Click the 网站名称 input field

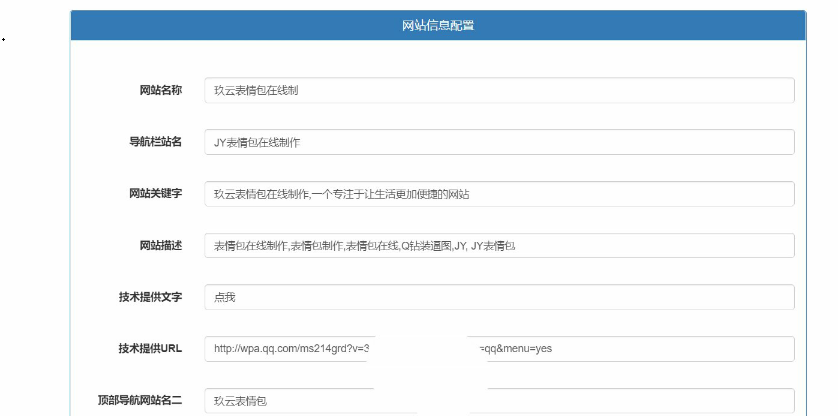click(499, 90)
